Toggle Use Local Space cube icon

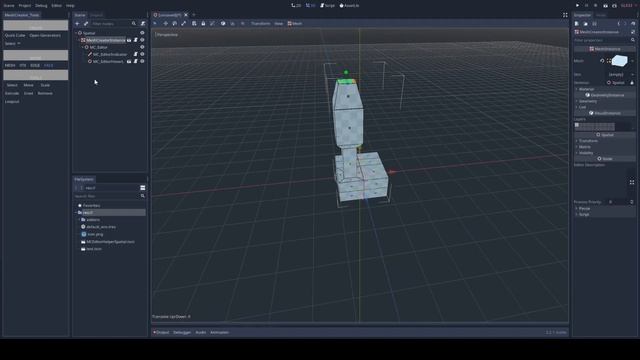(x=223, y=24)
